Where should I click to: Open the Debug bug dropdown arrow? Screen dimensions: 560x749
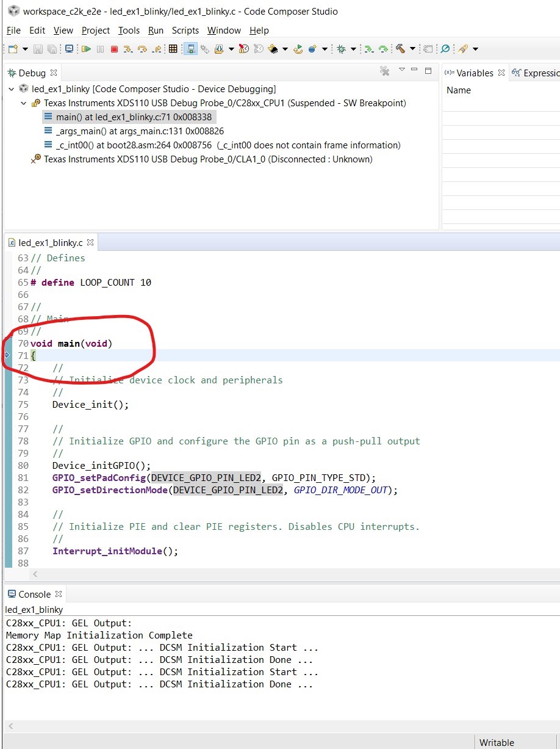[353, 49]
